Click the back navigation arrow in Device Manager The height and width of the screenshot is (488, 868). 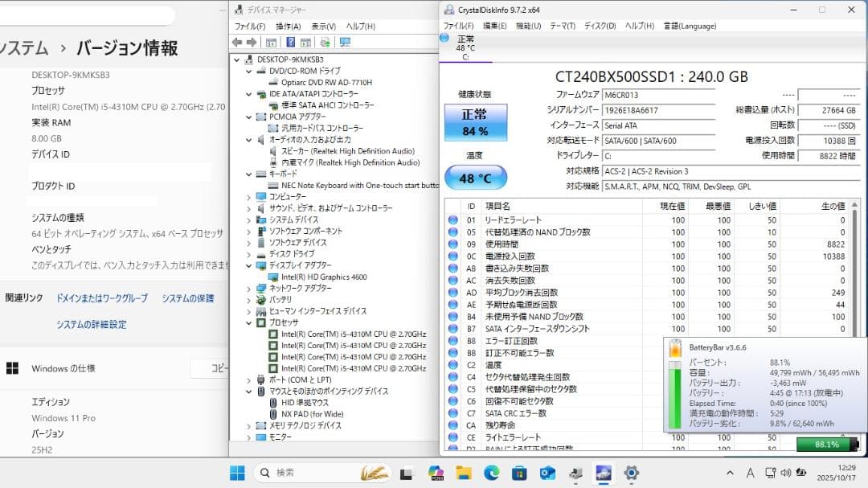tap(237, 43)
